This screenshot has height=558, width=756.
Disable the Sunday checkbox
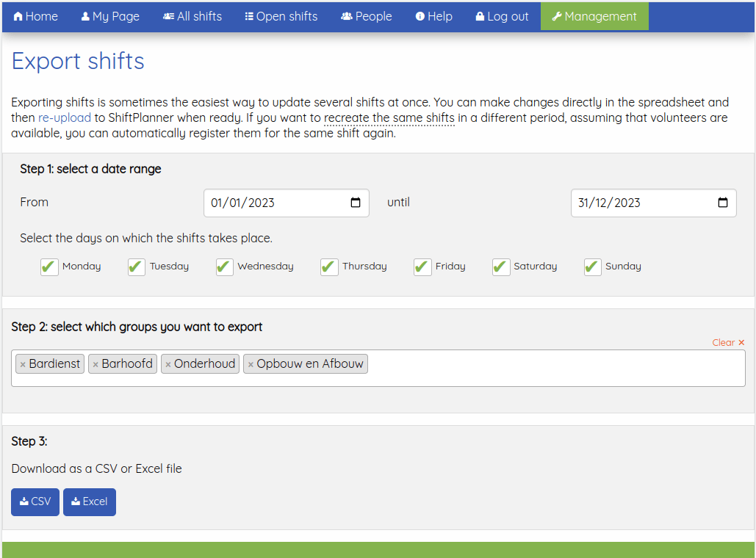coord(592,267)
